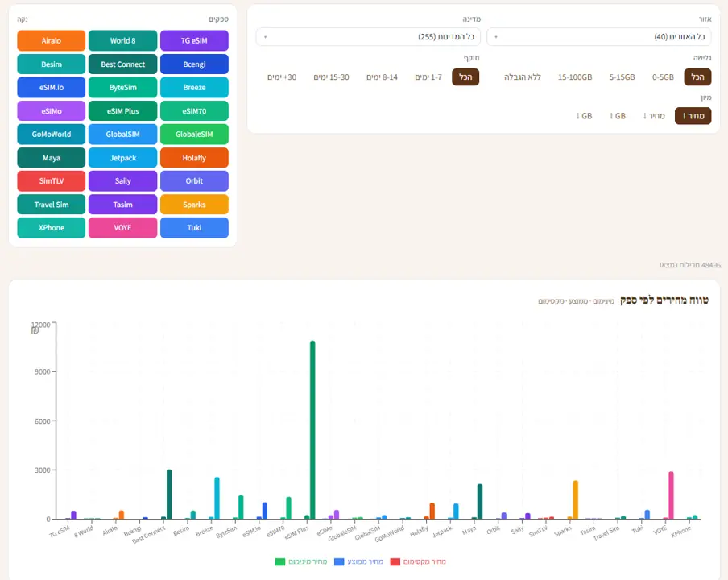The image size is (728, 580).
Task: Sort by GB ascending arrow
Action: (617, 116)
